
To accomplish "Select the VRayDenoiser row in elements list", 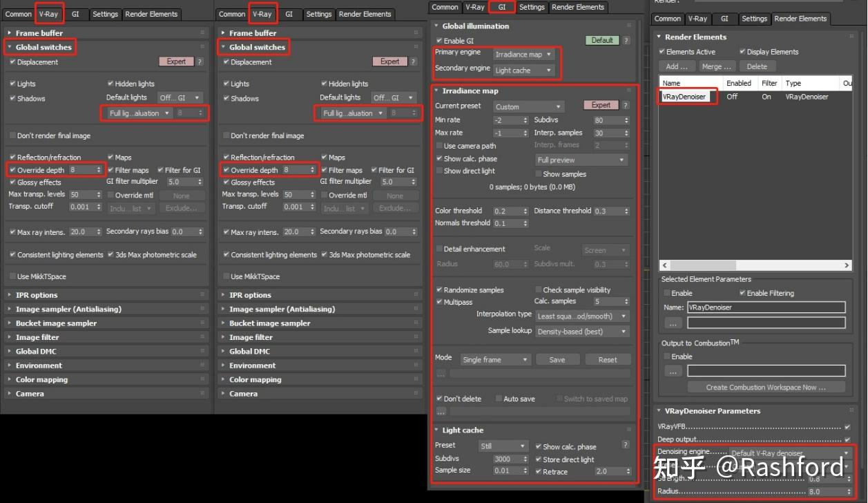I will click(754, 97).
